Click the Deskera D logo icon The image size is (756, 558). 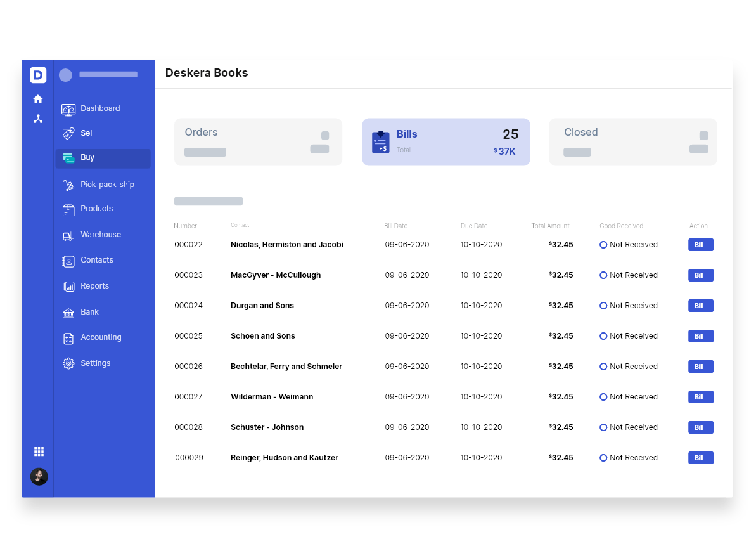click(x=38, y=75)
